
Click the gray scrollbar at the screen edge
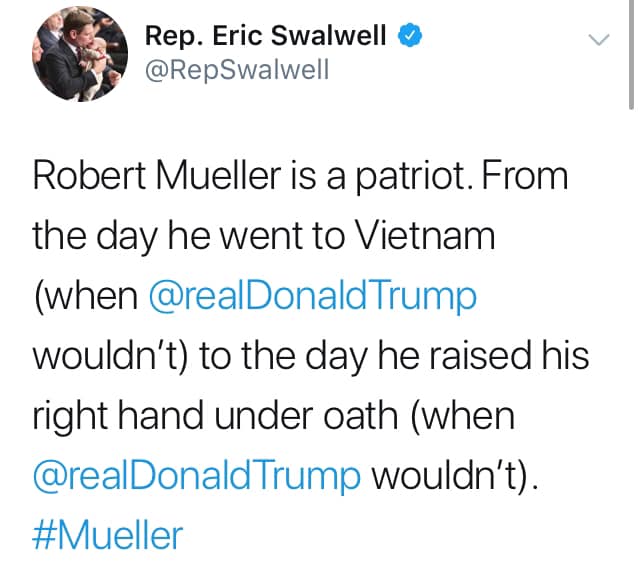click(x=631, y=55)
